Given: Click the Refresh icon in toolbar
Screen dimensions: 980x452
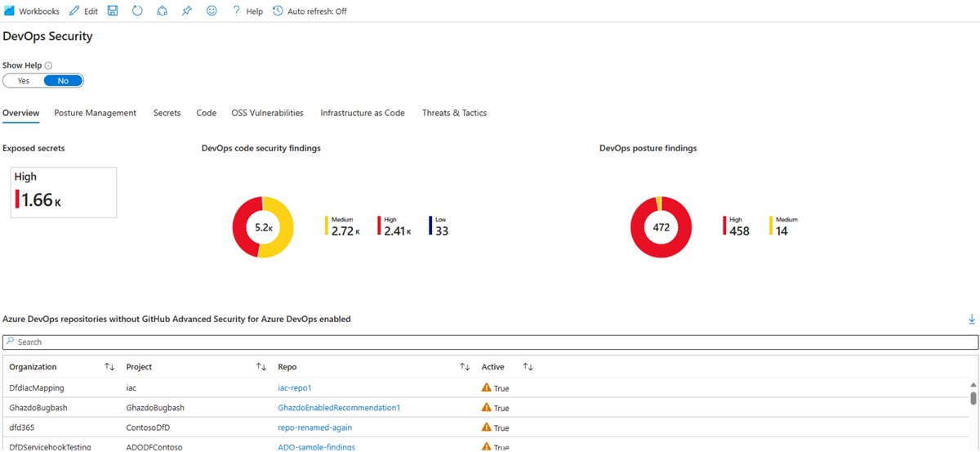Looking at the screenshot, I should pos(137,11).
